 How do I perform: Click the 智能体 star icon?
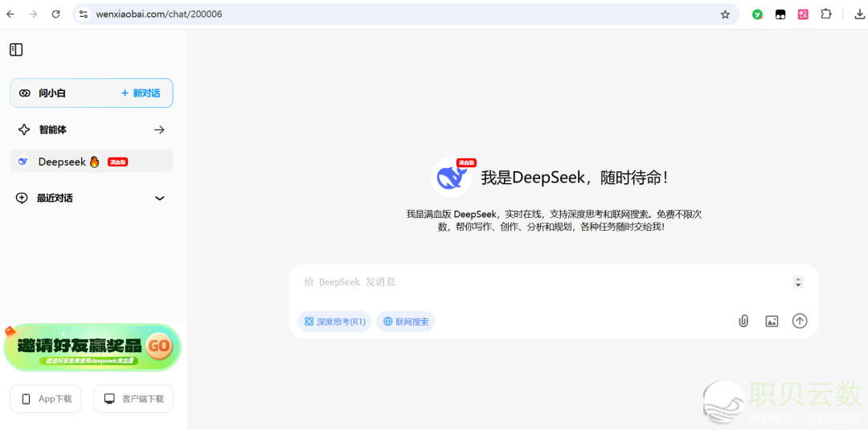[x=24, y=129]
